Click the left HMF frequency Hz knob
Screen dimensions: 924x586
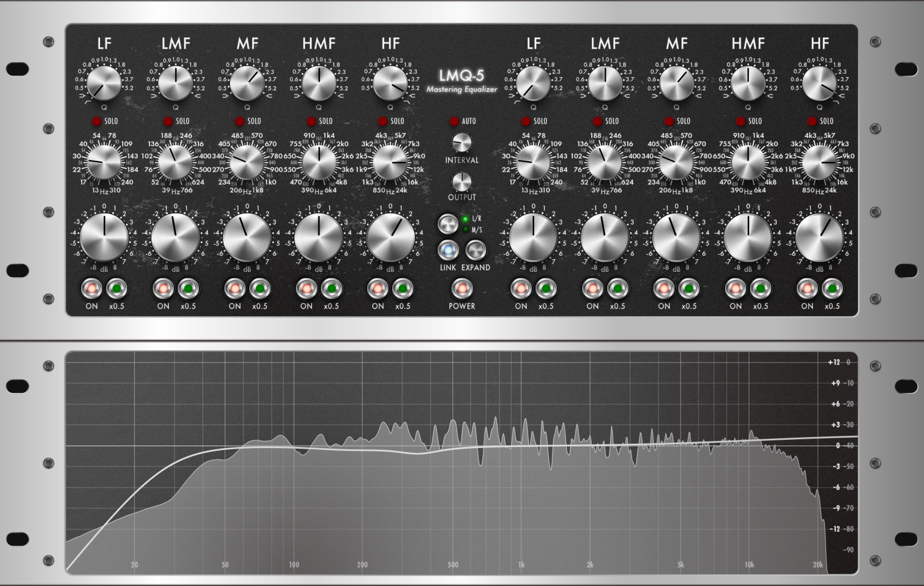pyautogui.click(x=319, y=162)
